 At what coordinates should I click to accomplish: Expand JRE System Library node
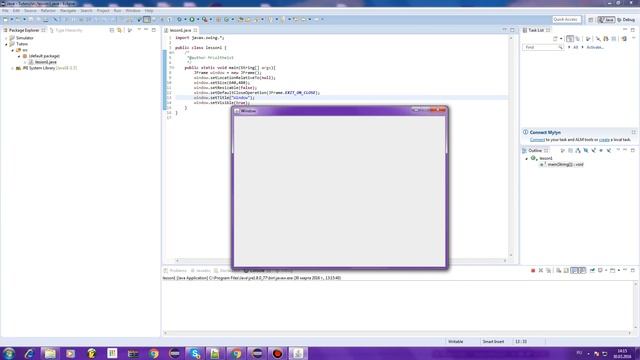point(12,68)
